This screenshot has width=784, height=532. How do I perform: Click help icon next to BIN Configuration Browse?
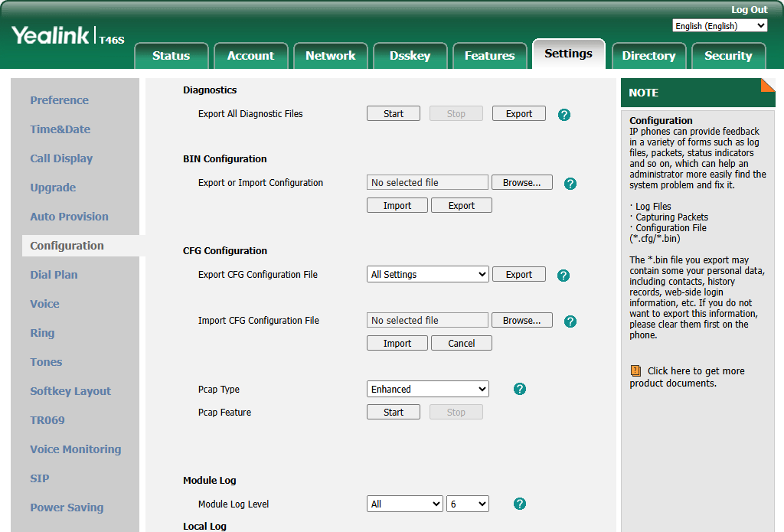coord(570,184)
